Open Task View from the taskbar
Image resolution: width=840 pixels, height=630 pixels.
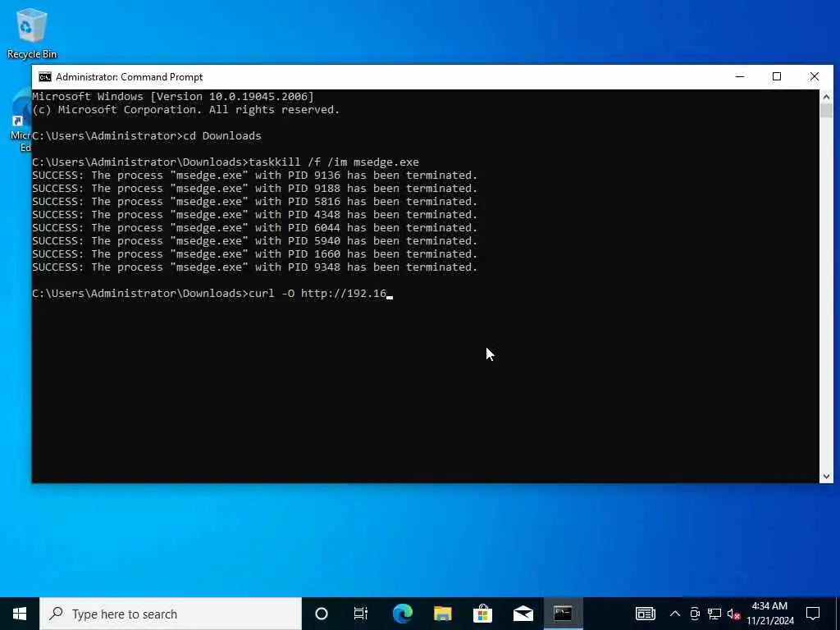coord(361,614)
